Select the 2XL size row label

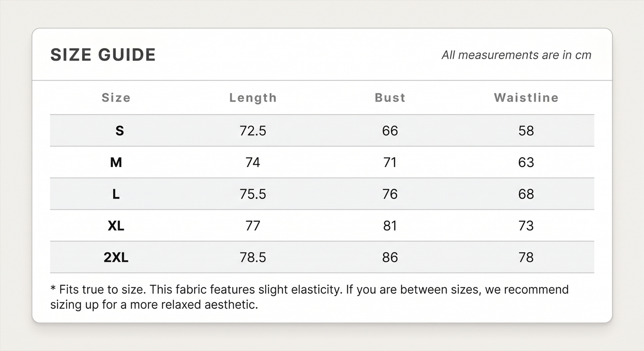(116, 257)
